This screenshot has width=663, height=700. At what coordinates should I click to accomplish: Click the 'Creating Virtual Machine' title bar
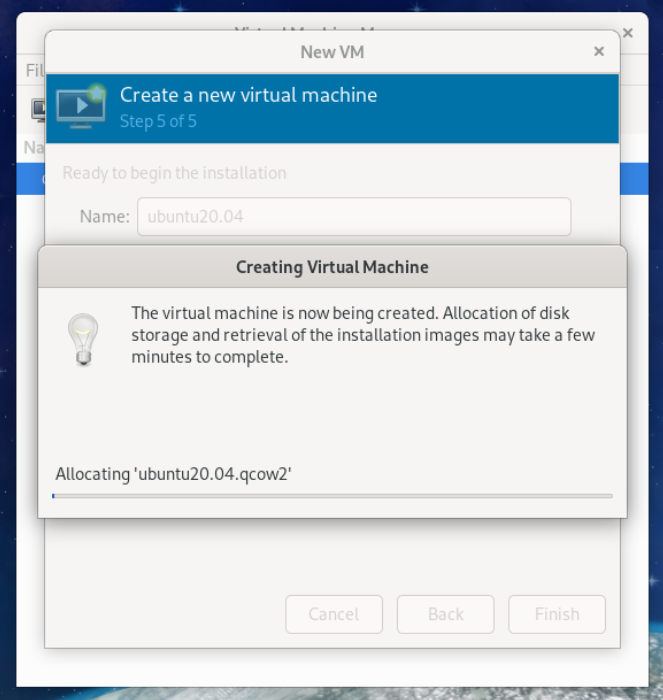click(x=332, y=267)
